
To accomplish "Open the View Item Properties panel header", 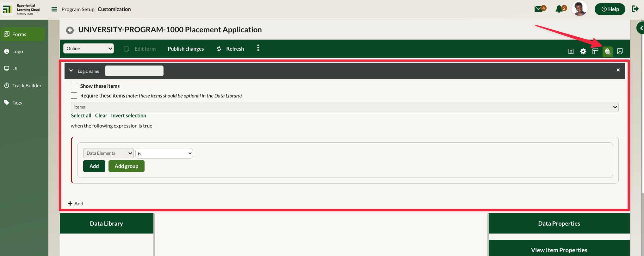I will click(559, 248).
